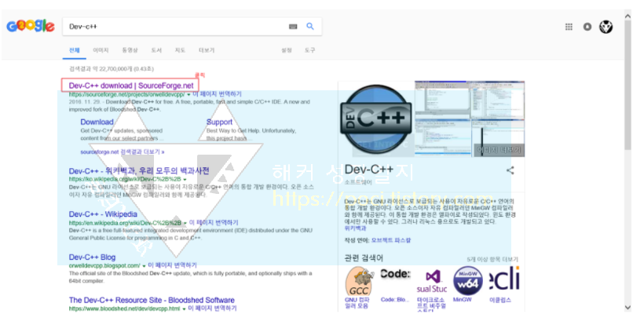644x325 pixels.
Task: Click the Google logo
Action: click(x=31, y=26)
